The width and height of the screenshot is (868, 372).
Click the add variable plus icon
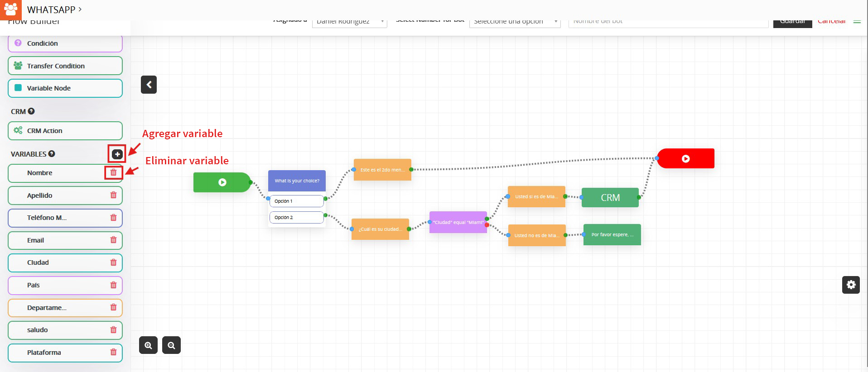point(117,154)
